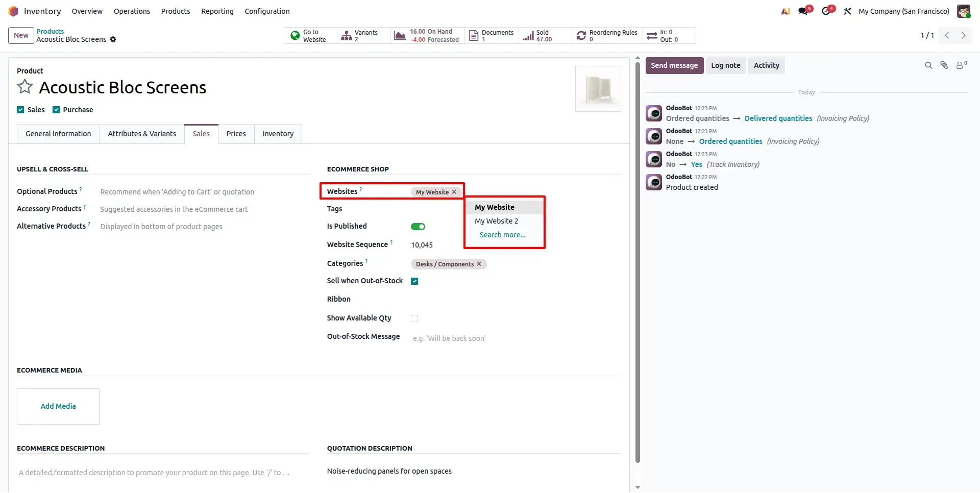Remove My Website tag with x
This screenshot has width=980, height=493.
coord(454,192)
